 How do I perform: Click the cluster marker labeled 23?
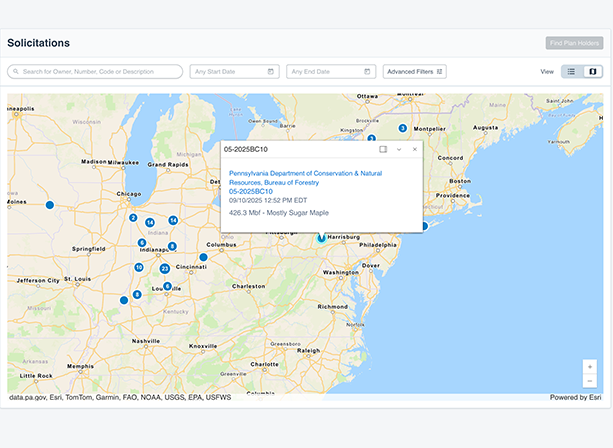click(165, 268)
